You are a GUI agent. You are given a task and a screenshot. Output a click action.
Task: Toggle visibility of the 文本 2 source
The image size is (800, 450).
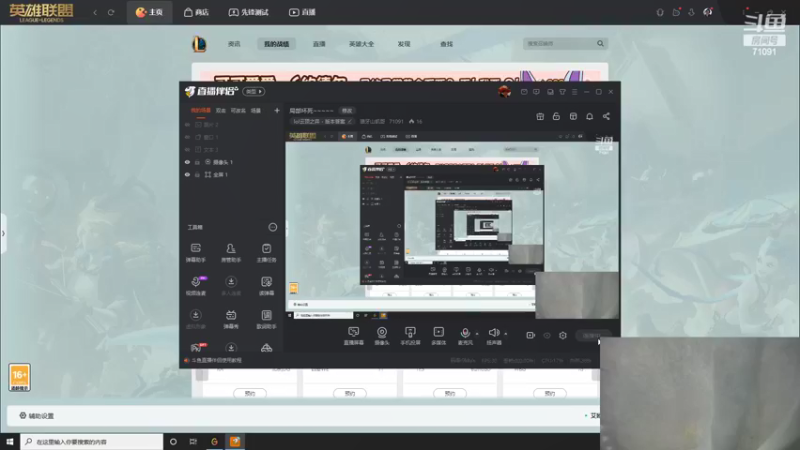[187, 149]
